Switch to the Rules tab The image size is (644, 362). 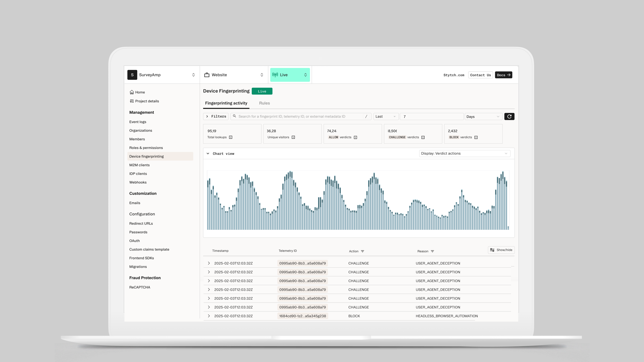coord(264,103)
